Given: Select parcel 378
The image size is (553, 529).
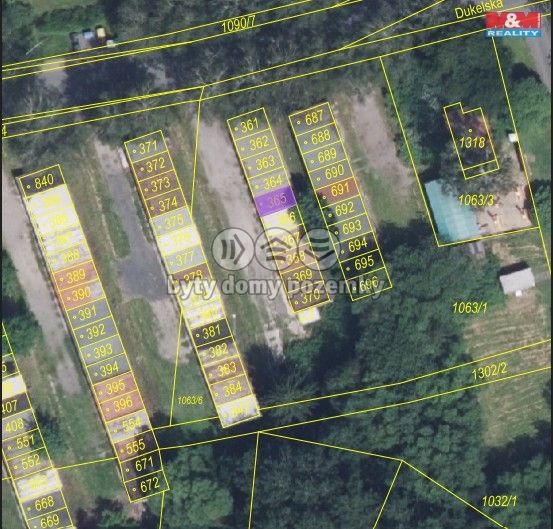Looking at the screenshot, I should (x=191, y=277).
